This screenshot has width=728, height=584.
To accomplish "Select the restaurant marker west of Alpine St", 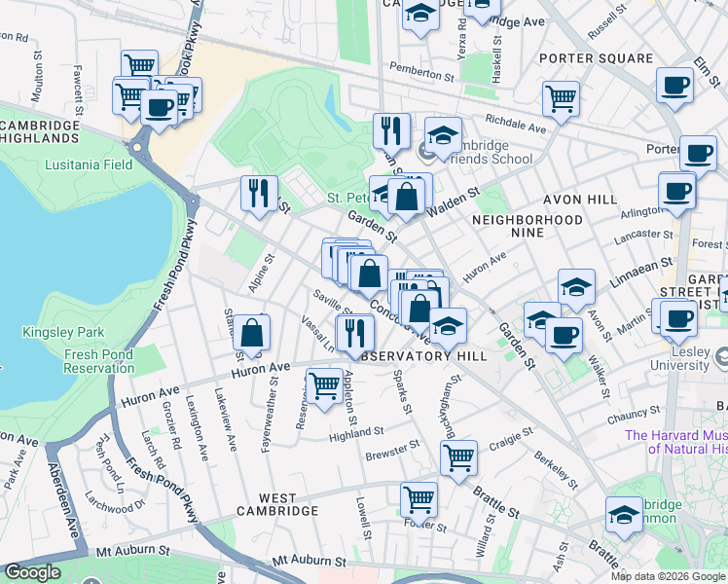I will 259,196.
